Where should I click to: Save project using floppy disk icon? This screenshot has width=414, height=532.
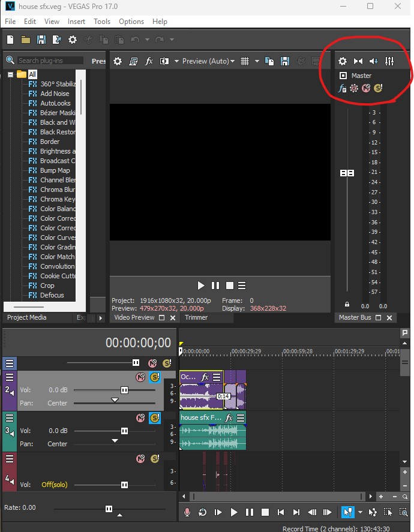click(41, 40)
